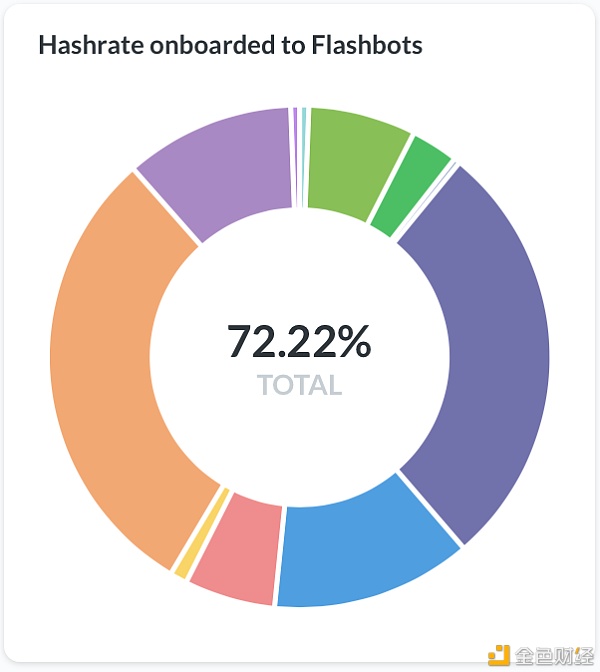Click the thin yellow donut sliver
Viewport: 600px width, 672px height.
182,568
